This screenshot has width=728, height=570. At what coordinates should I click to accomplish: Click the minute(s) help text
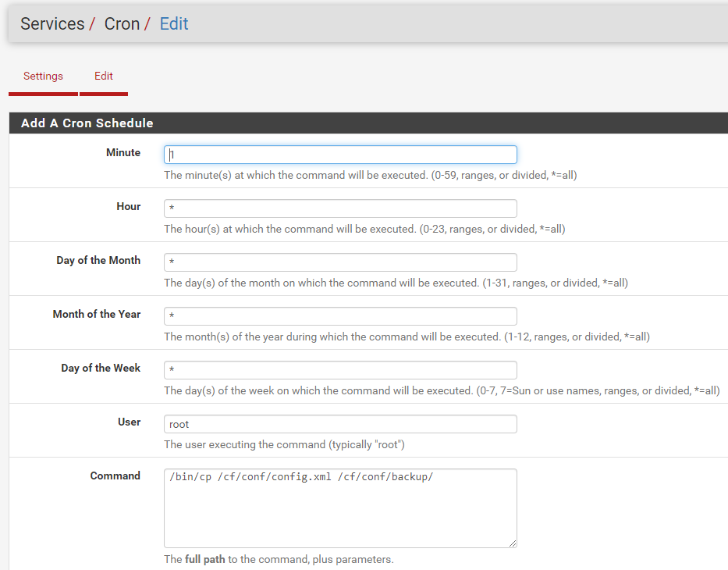click(x=371, y=175)
